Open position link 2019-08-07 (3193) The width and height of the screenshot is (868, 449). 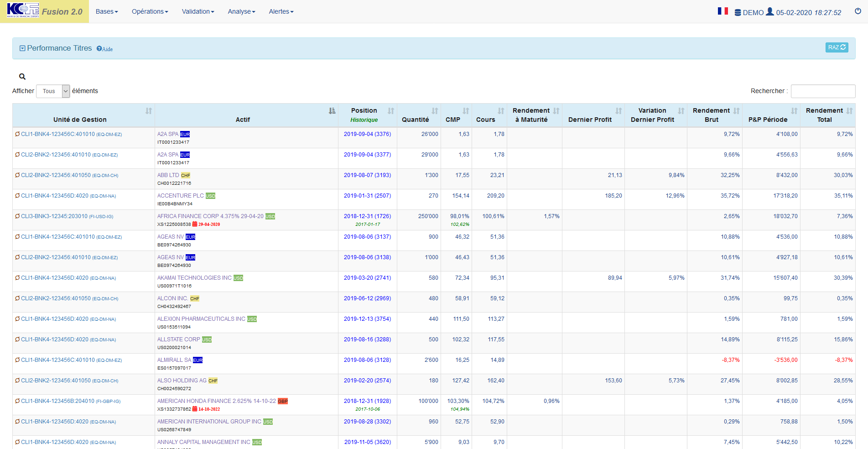tap(367, 175)
